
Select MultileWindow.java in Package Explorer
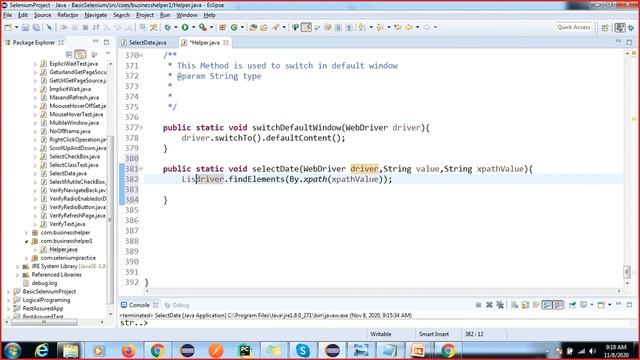[74, 123]
